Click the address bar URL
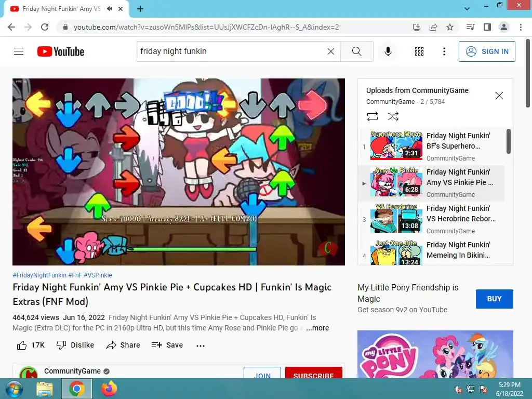 tap(206, 27)
